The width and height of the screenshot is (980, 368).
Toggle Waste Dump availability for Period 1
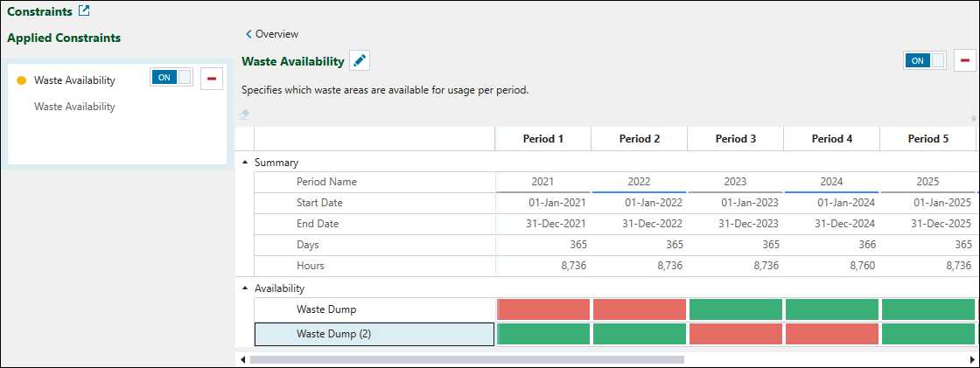click(x=543, y=309)
